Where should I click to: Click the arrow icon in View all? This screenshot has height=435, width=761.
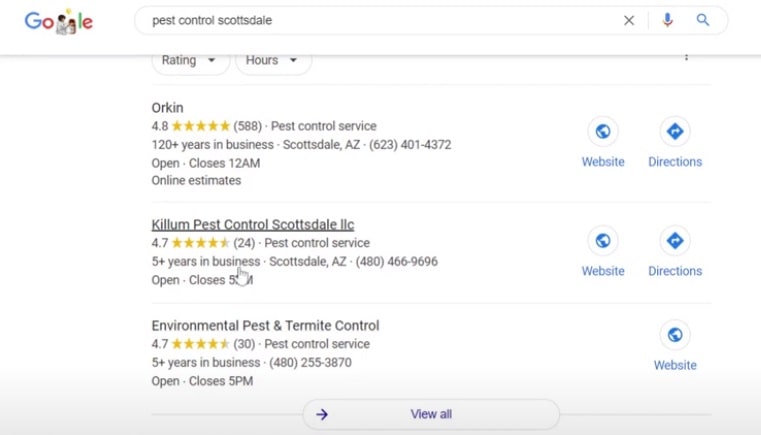click(322, 415)
